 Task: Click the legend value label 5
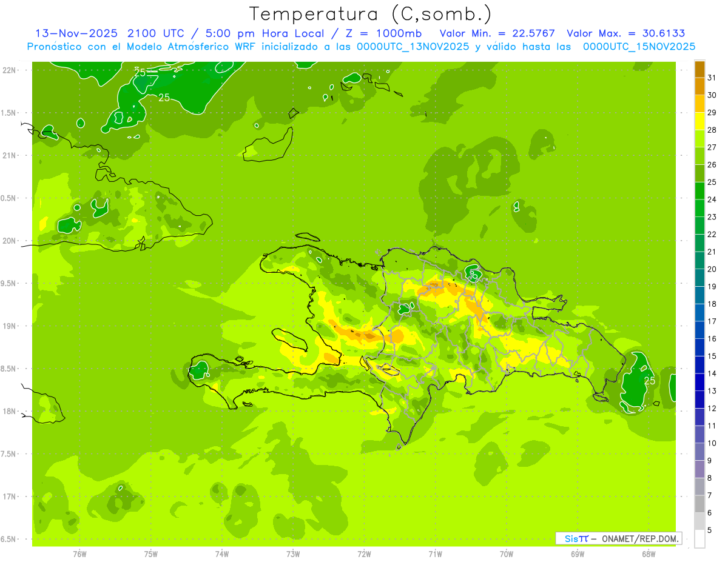click(710, 530)
